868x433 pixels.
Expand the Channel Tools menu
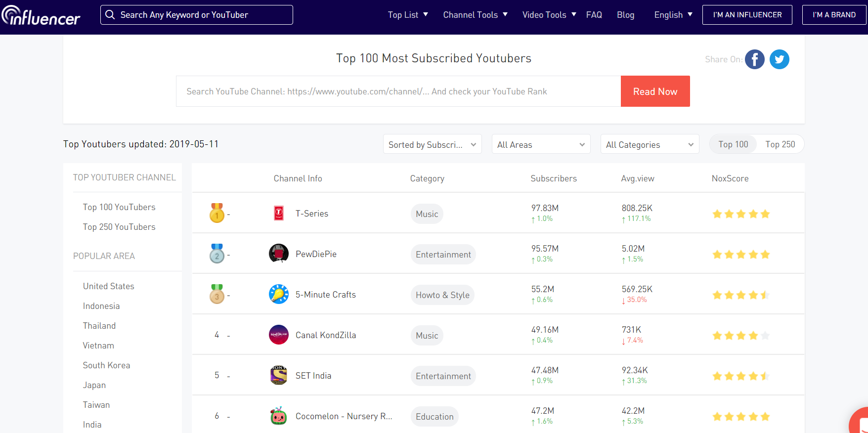click(x=476, y=15)
